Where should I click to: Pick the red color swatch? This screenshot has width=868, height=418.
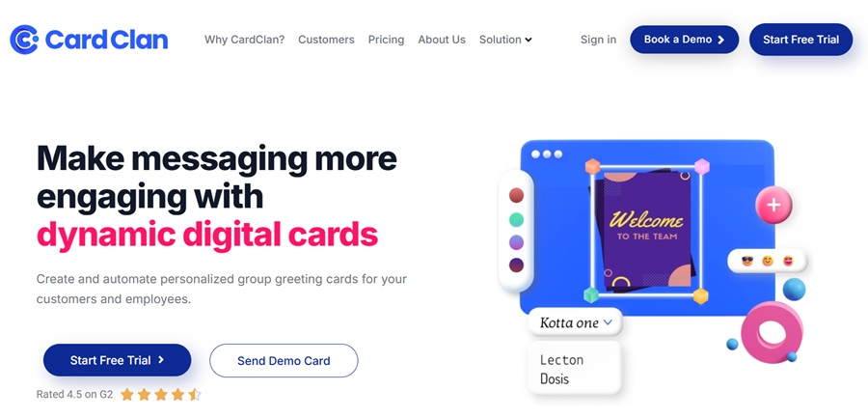click(x=517, y=195)
